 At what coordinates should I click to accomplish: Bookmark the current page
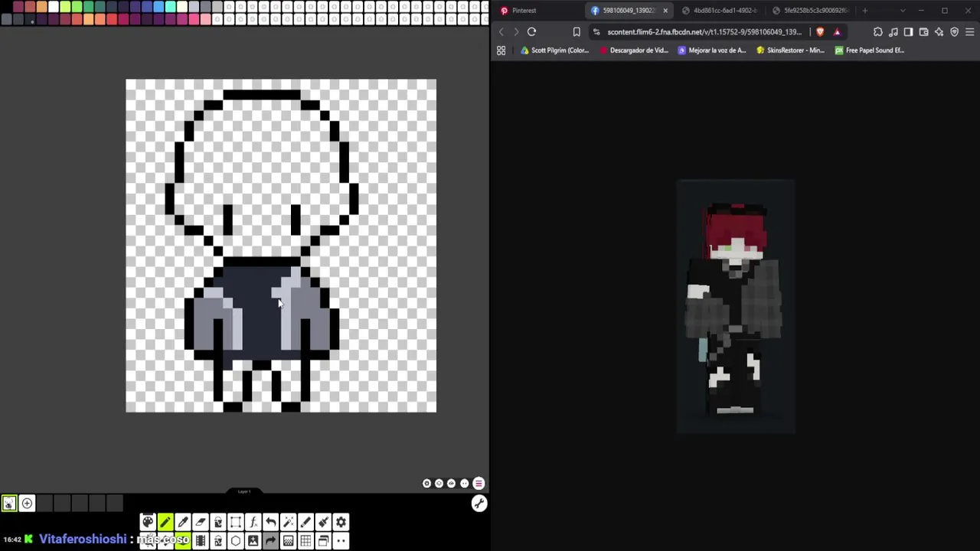[577, 32]
